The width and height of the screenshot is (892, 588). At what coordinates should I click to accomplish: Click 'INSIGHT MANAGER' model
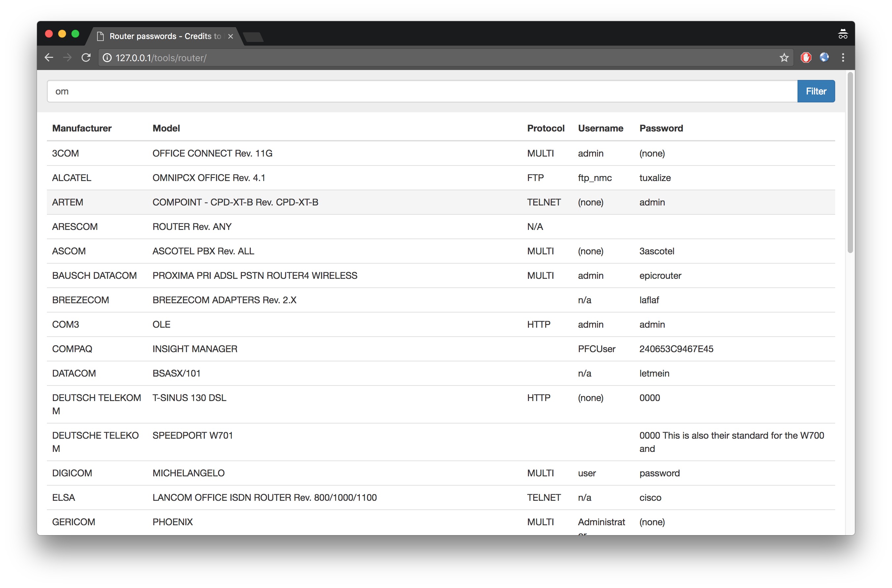[x=195, y=349]
